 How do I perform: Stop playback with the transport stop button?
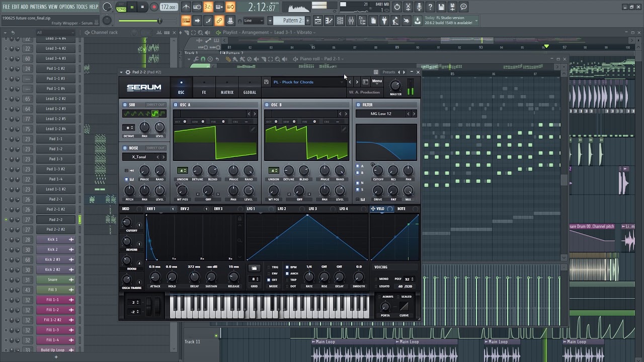[x=142, y=7]
